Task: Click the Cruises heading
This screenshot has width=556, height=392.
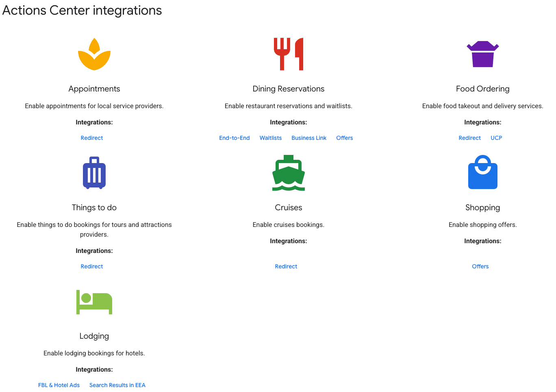Action: (x=289, y=207)
